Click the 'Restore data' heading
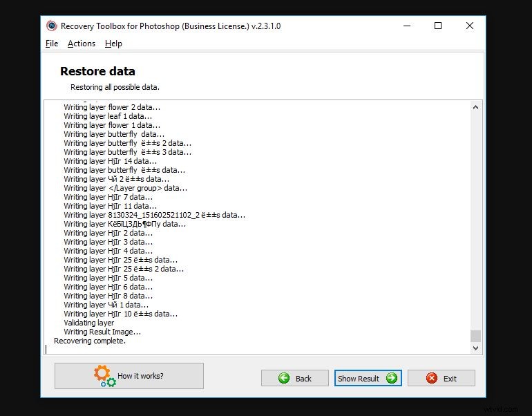This screenshot has height=416, width=532. point(97,71)
